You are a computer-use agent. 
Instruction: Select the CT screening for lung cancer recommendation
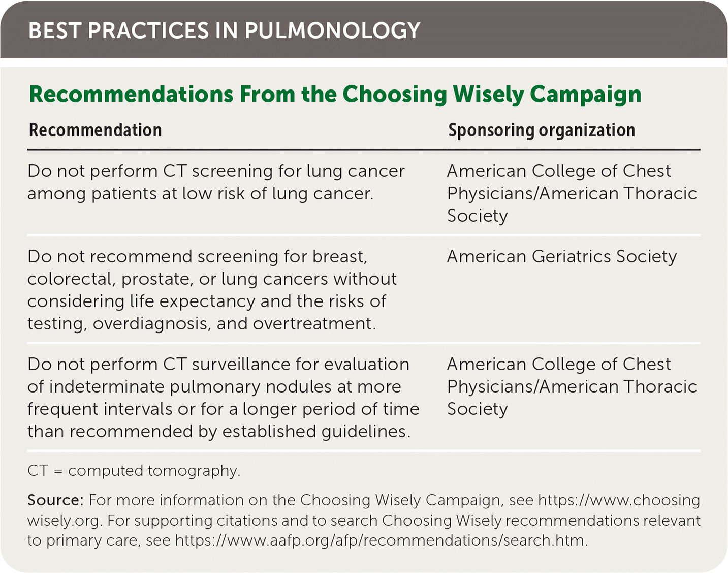pos(216,182)
